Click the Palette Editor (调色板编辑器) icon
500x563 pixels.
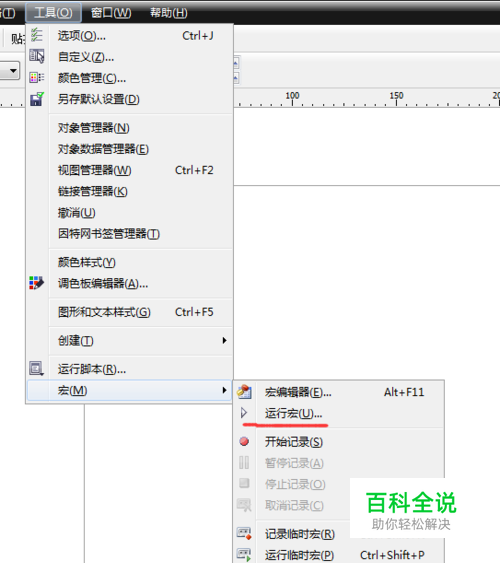click(x=37, y=283)
